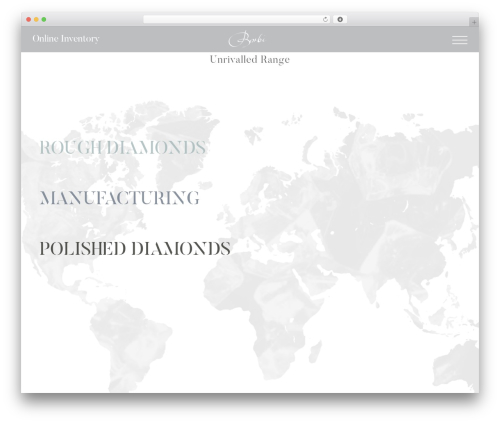Reload page using browser refresh icon

[x=325, y=20]
